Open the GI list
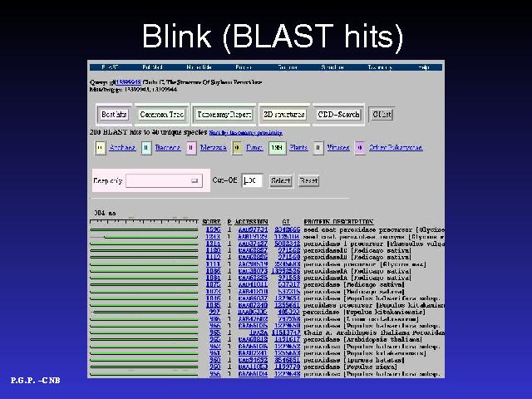The height and width of the screenshot is (399, 532). click(x=382, y=115)
